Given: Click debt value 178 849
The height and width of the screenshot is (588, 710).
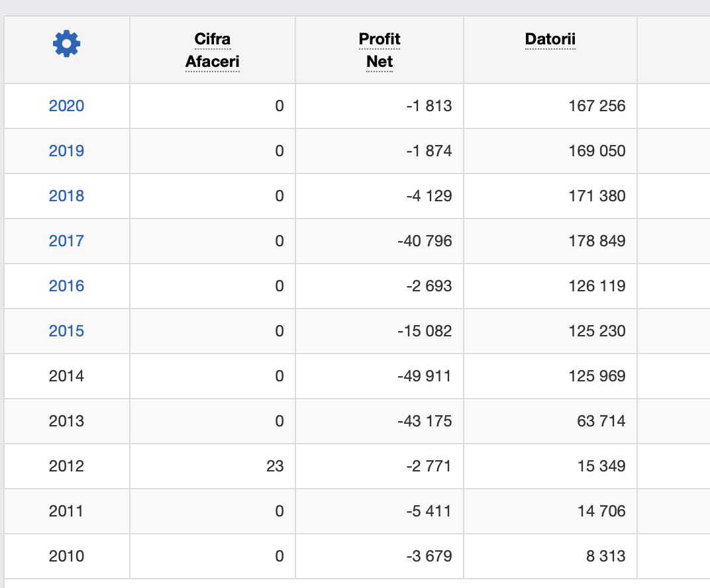Looking at the screenshot, I should (x=597, y=241).
